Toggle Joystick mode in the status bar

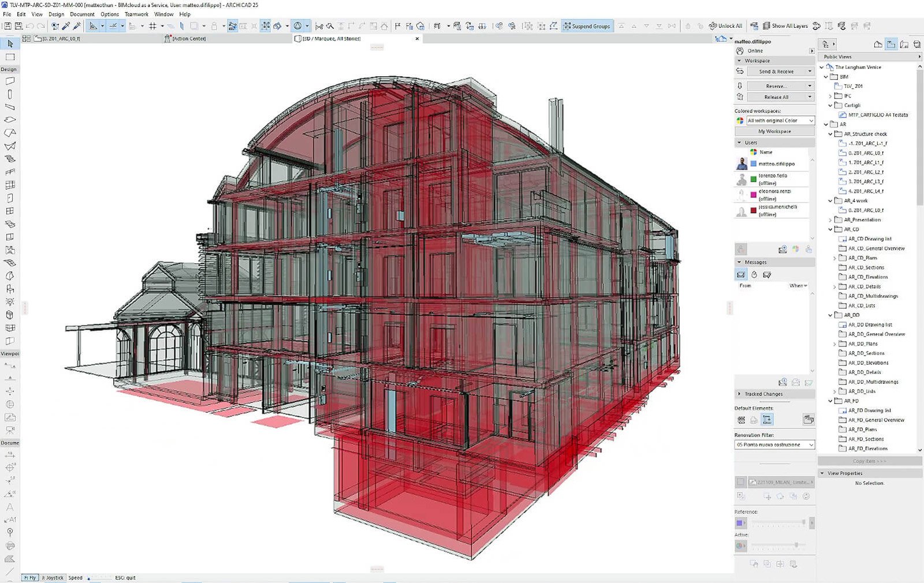[x=53, y=577]
